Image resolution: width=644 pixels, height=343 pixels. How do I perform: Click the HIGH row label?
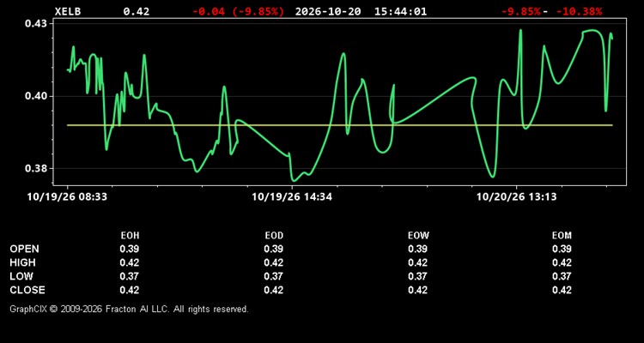coord(22,262)
